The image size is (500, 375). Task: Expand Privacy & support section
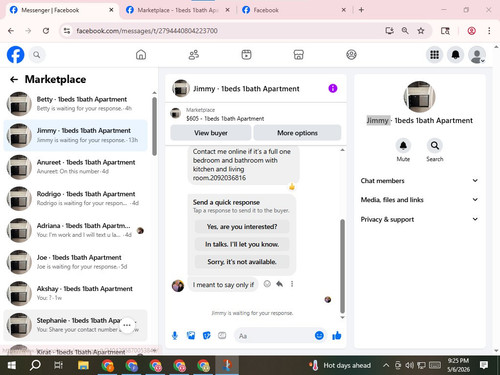pyautogui.click(x=419, y=219)
